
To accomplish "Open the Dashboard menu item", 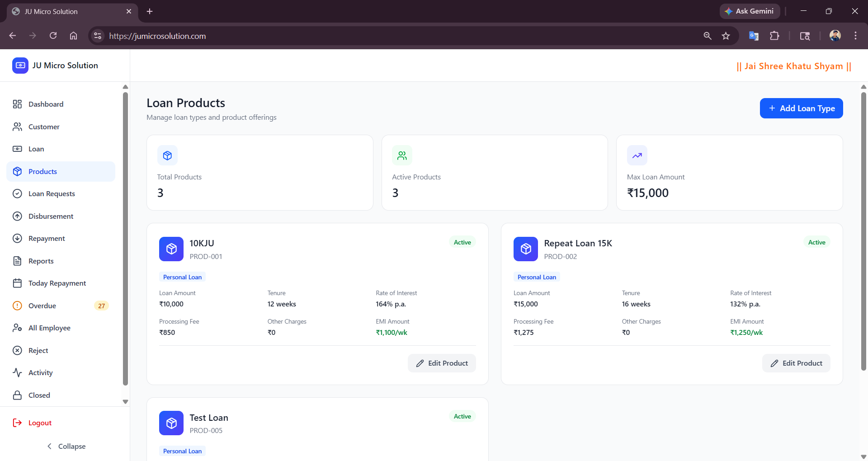I will (x=61, y=104).
